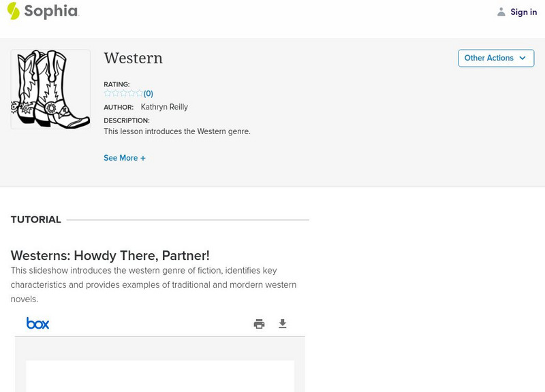
Task: Click the Western lesson title
Action: (133, 59)
